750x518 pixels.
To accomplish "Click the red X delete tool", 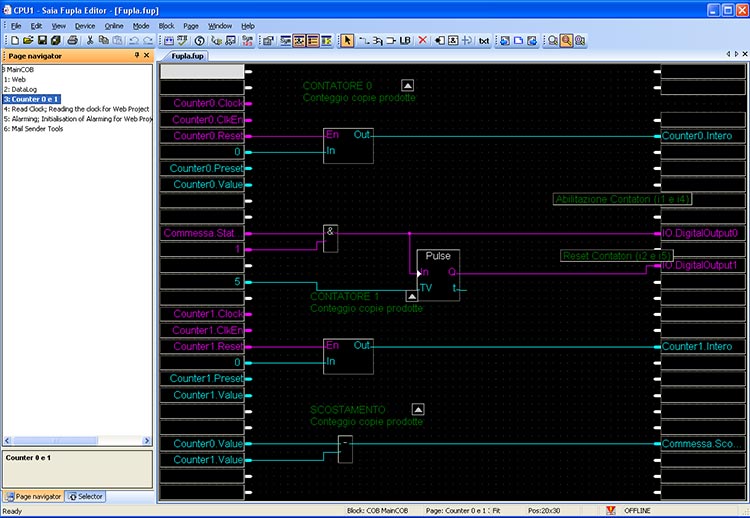I will click(x=422, y=41).
